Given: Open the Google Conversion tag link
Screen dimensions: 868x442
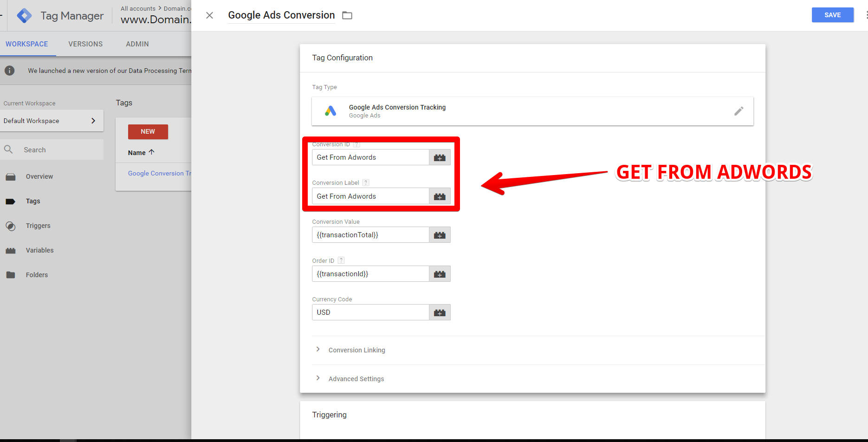Looking at the screenshot, I should point(160,173).
